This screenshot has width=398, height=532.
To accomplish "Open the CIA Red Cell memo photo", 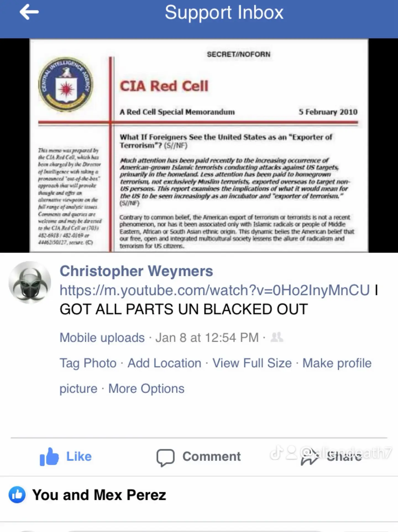I will [x=199, y=145].
